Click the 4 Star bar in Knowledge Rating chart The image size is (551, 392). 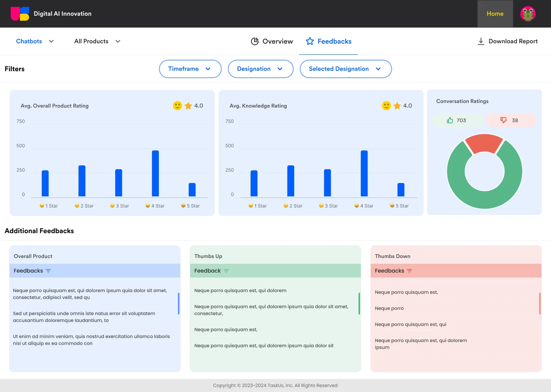point(364,173)
